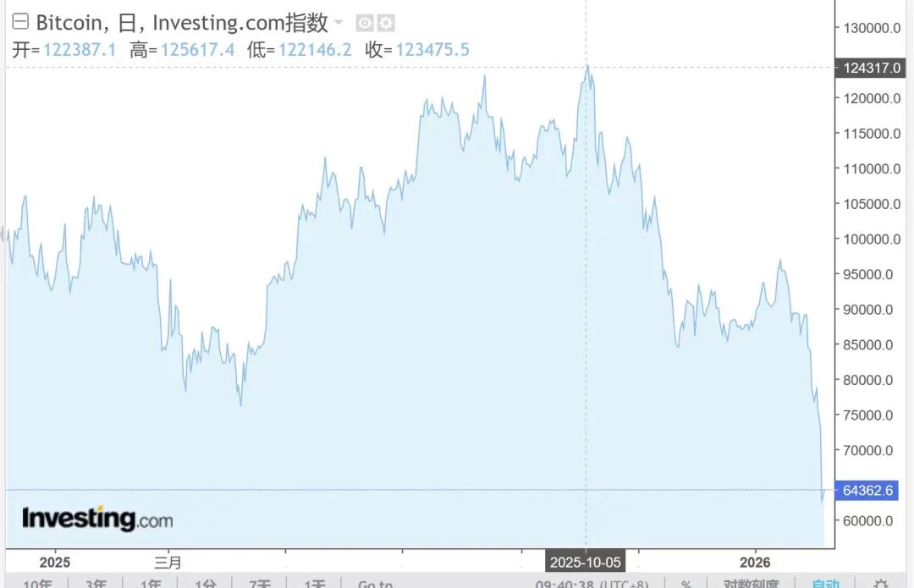
Task: Click the Bitcoin chart title text
Action: click(x=181, y=23)
